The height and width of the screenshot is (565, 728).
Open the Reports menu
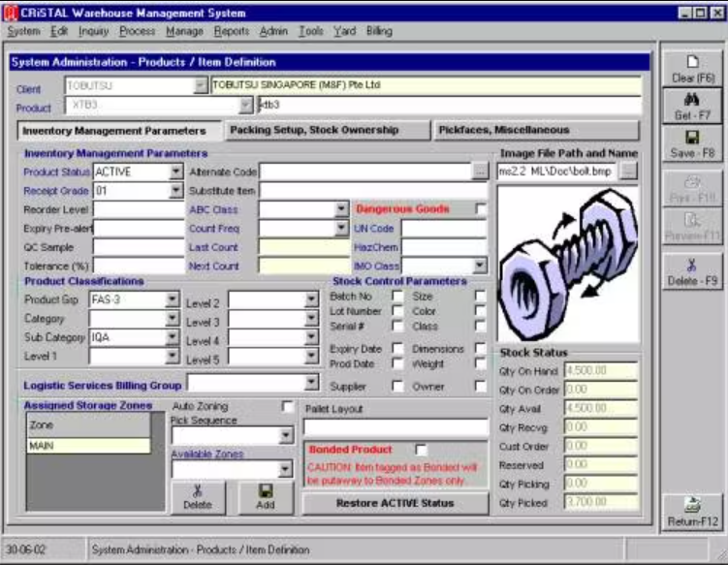(x=232, y=31)
